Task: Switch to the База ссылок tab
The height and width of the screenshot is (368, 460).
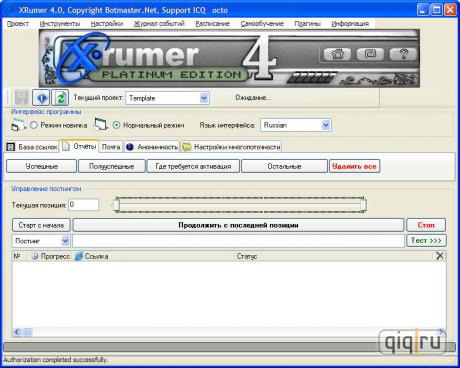Action: coord(32,147)
